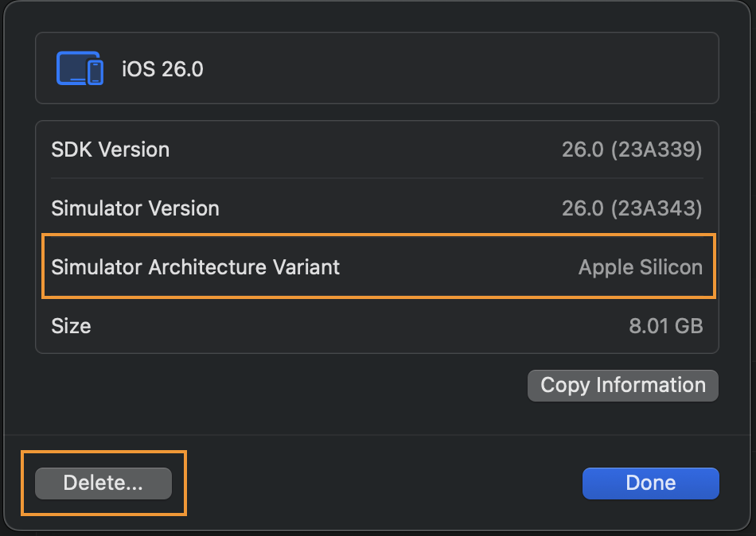Click the SDK build value 26.0 (23A339)
This screenshot has width=756, height=536.
[x=632, y=150]
